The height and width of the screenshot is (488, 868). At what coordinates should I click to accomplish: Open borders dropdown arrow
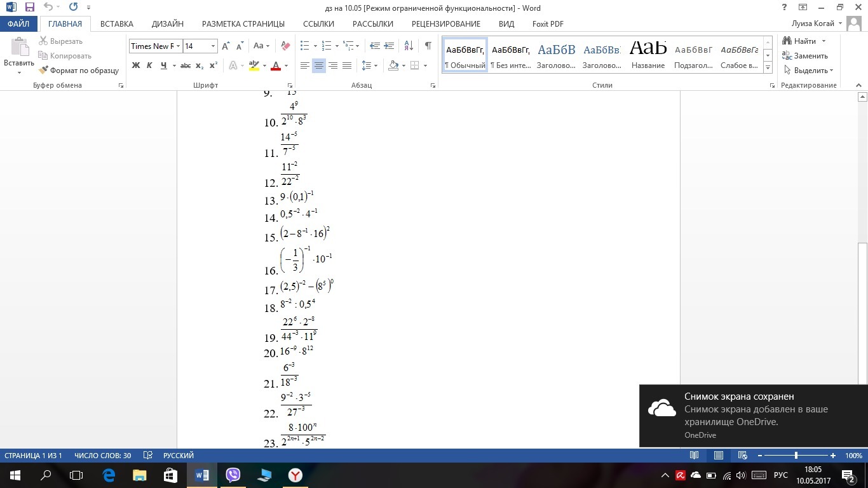[x=425, y=65]
